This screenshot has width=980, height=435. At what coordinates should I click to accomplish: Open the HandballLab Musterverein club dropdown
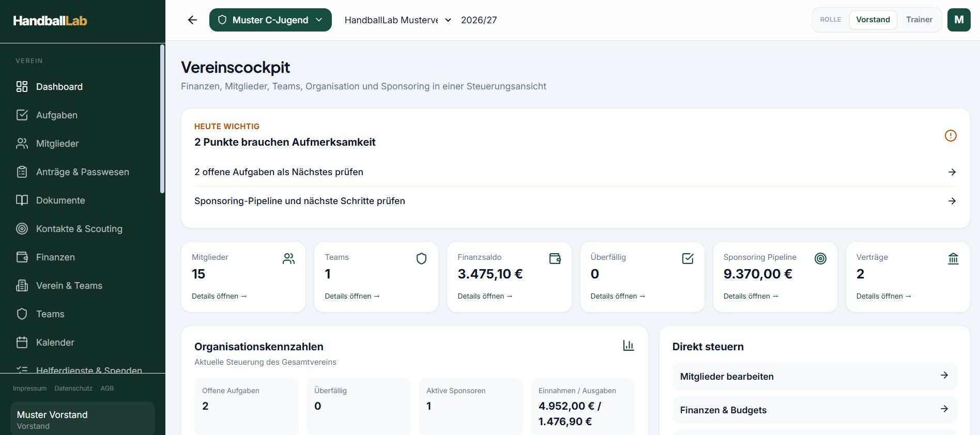coord(398,20)
